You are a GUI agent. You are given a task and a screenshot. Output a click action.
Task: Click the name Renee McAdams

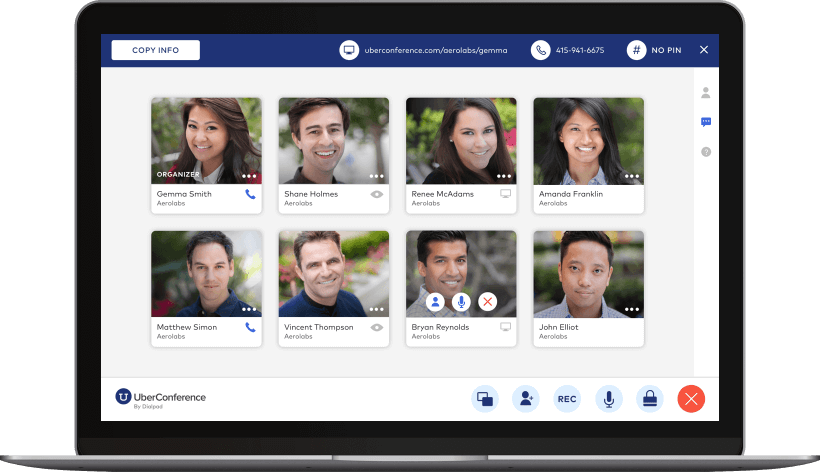442,194
